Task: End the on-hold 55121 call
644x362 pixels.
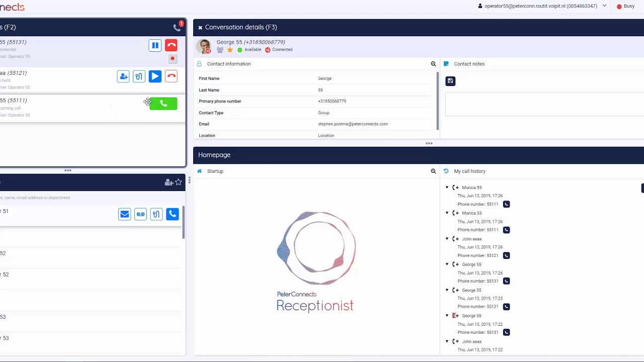Action: coord(171,76)
